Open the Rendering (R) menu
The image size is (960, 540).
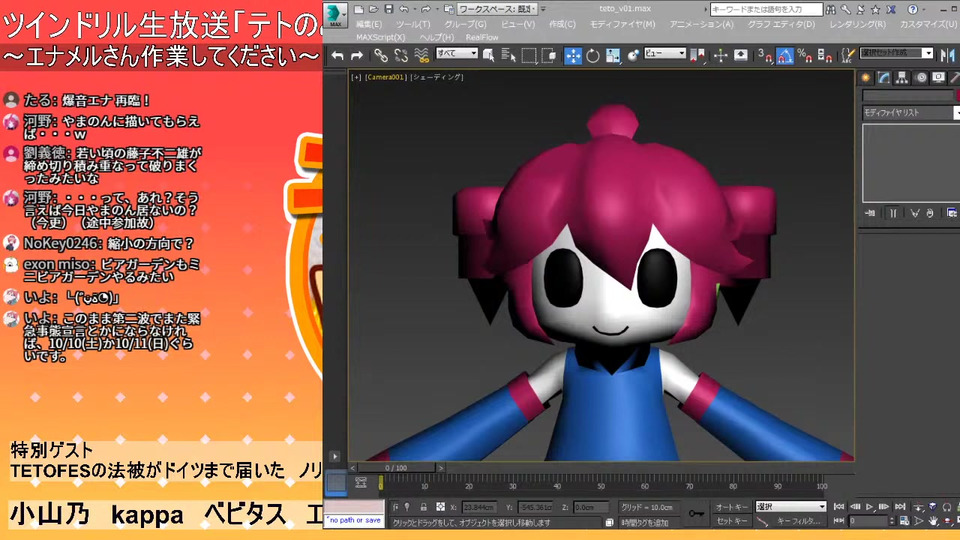tap(857, 24)
